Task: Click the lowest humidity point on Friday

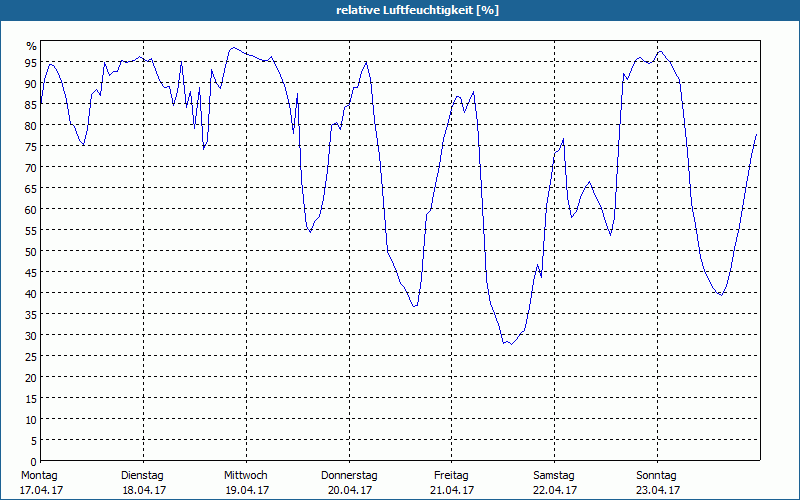Action: pyautogui.click(x=511, y=344)
